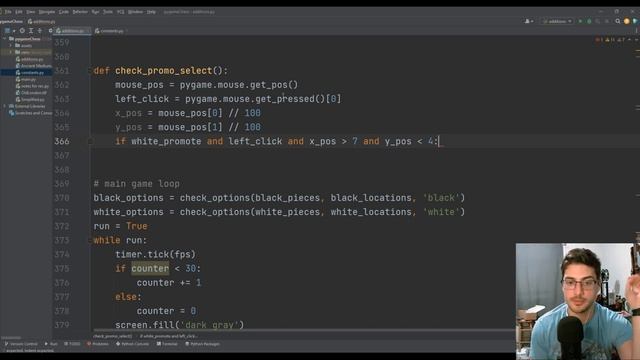Open the Tools menu
The image size is (640, 360).
click(x=108, y=12)
